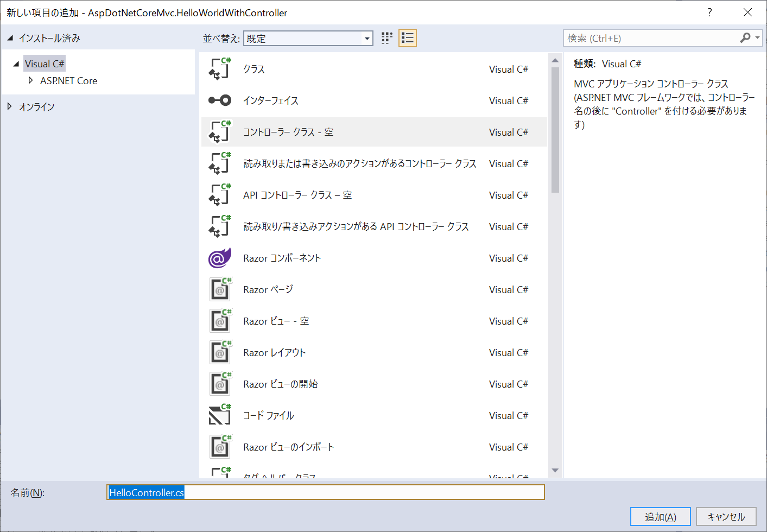Select the Visual C# category
The height and width of the screenshot is (532, 767).
click(x=45, y=64)
